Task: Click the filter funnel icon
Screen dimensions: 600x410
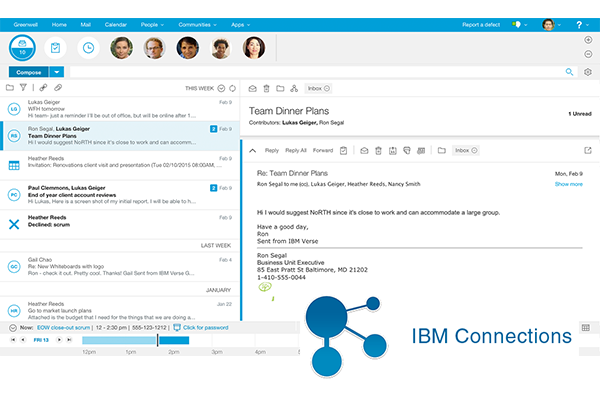Action: pyautogui.click(x=23, y=88)
